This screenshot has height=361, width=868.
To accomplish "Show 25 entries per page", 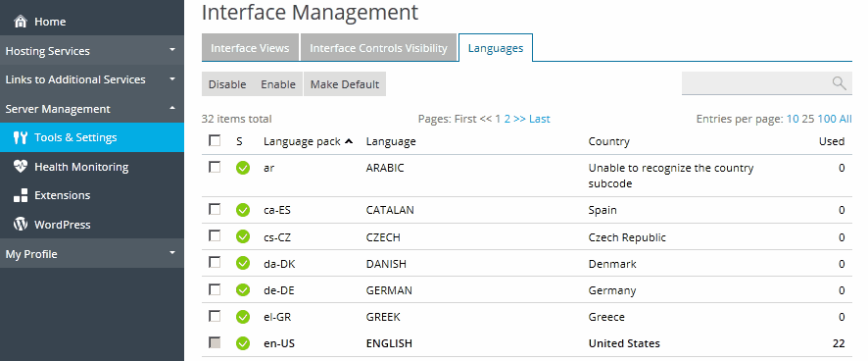I will [x=808, y=119].
